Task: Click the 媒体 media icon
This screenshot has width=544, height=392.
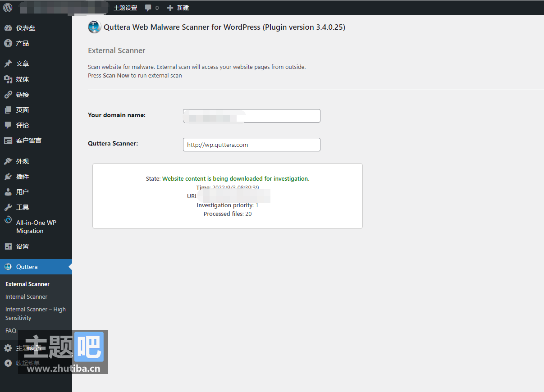Action: click(x=8, y=79)
